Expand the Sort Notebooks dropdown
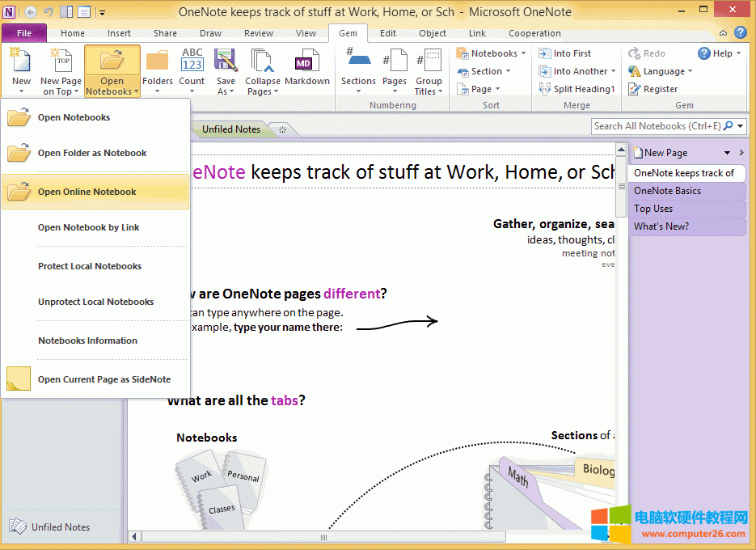The width and height of the screenshot is (756, 550). (523, 53)
